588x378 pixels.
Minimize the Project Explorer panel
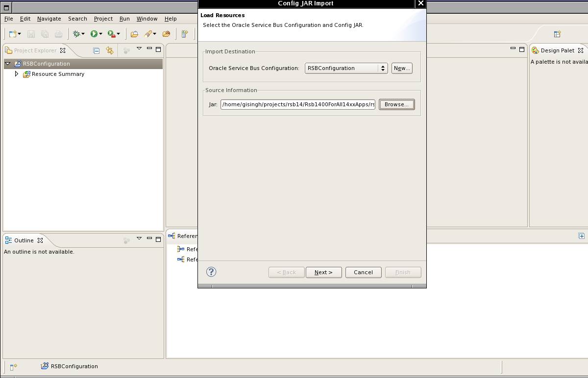(x=149, y=48)
